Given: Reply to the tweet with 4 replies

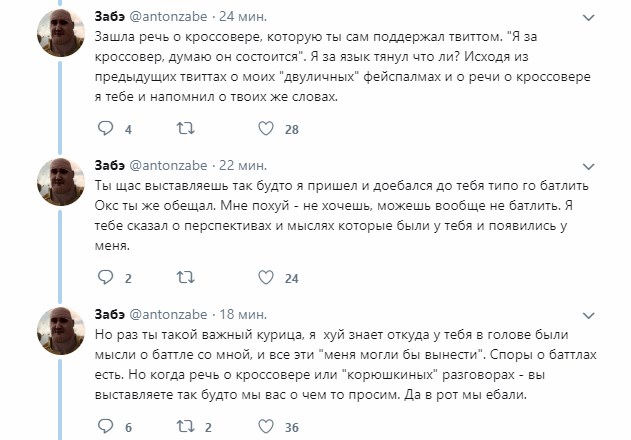Looking at the screenshot, I should 106,129.
